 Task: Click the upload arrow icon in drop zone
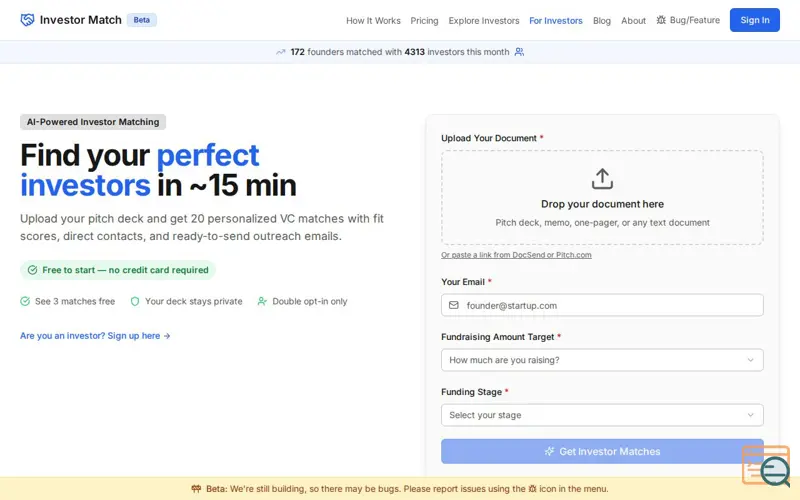pos(602,179)
